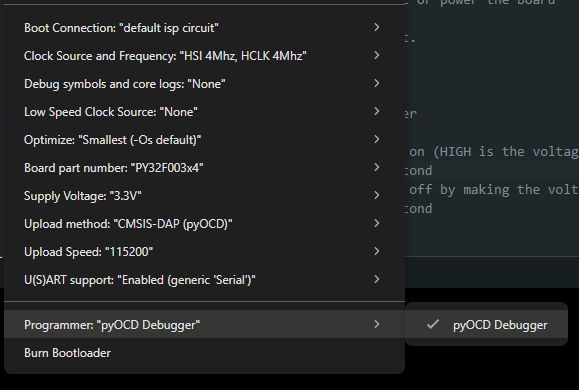Expand chevron beside Supply Voltage

pyautogui.click(x=377, y=195)
